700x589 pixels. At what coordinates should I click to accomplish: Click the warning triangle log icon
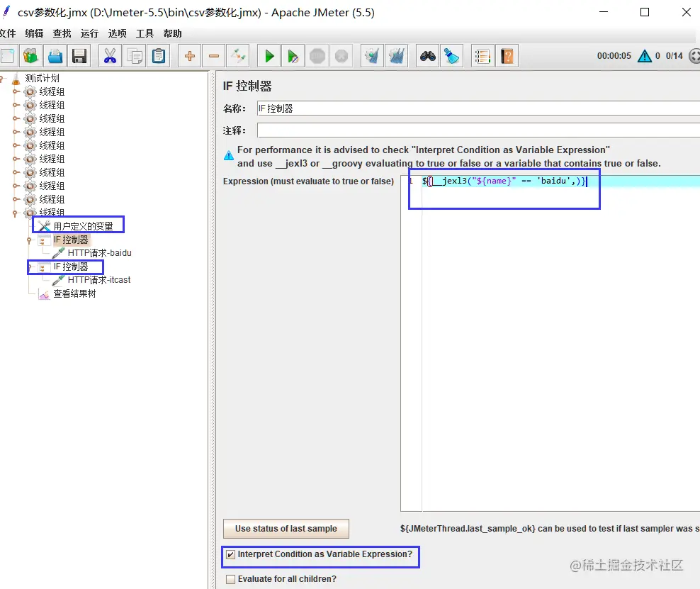pyautogui.click(x=645, y=56)
